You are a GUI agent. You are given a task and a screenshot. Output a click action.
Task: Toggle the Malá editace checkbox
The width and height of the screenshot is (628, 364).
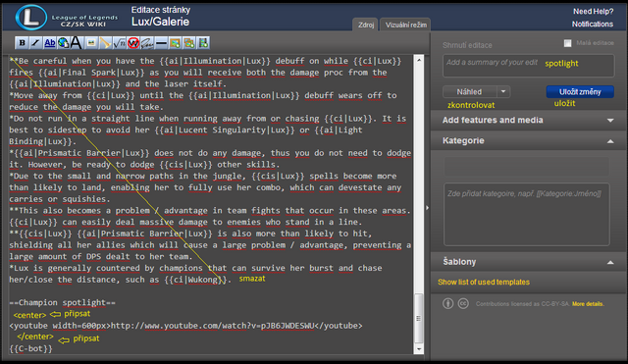coord(567,43)
